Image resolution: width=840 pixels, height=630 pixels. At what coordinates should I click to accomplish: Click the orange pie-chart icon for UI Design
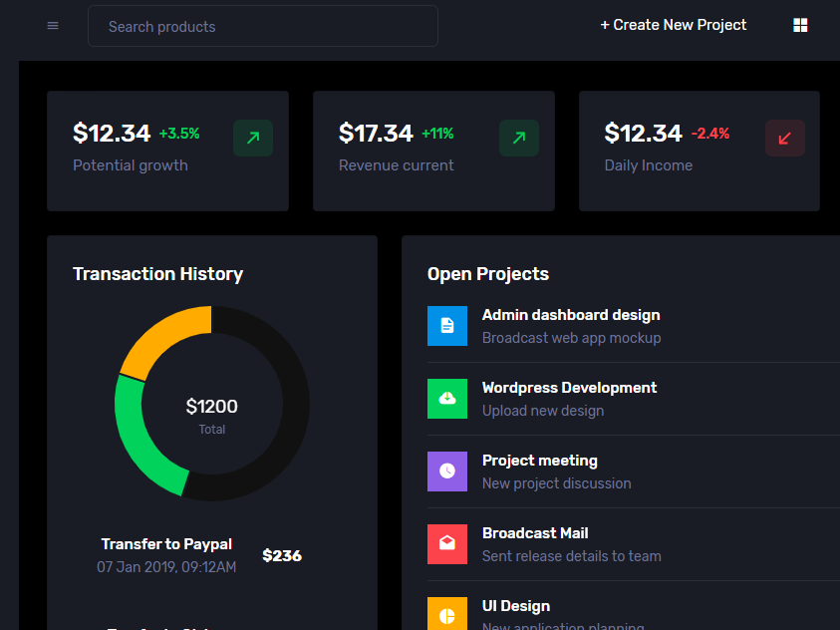coord(447,613)
